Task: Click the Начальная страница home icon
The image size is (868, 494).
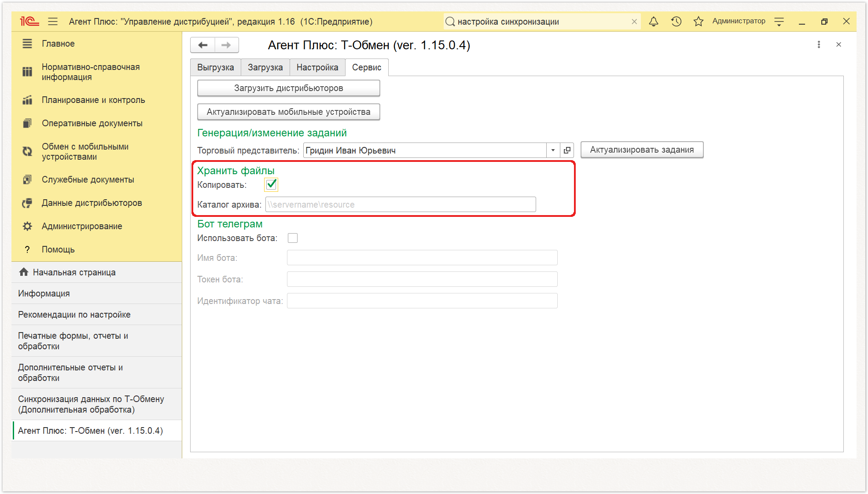Action: pyautogui.click(x=24, y=272)
